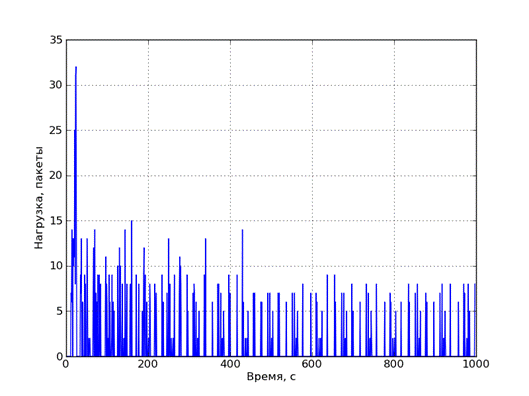
Task: Click the y-axis title 'Нагрузка, пакеты'
Action: [x=39, y=198]
